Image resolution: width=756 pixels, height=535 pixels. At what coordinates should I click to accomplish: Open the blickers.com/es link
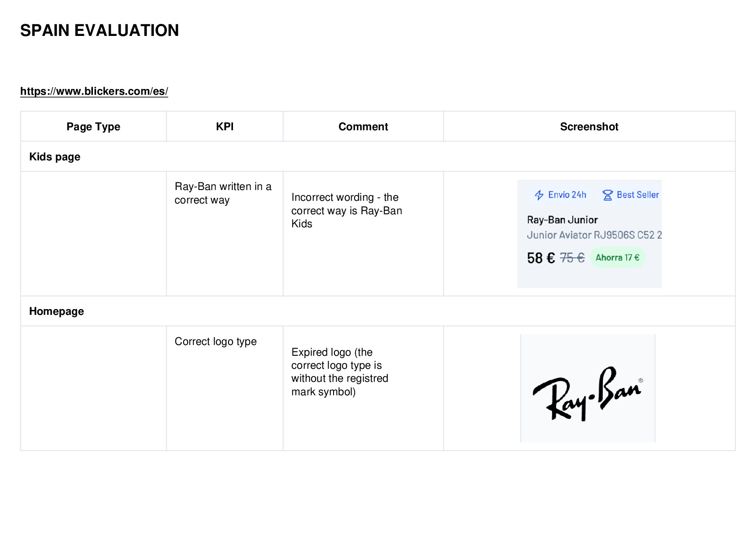pos(94,91)
